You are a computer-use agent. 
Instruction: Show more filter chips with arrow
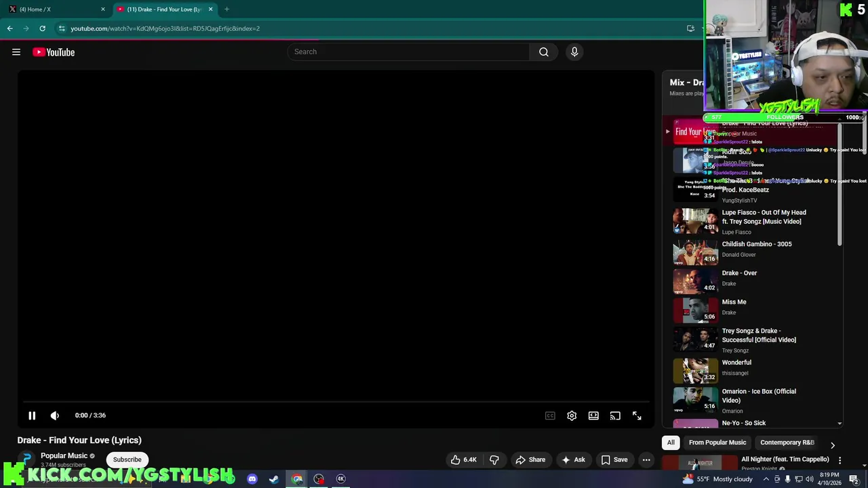click(833, 445)
